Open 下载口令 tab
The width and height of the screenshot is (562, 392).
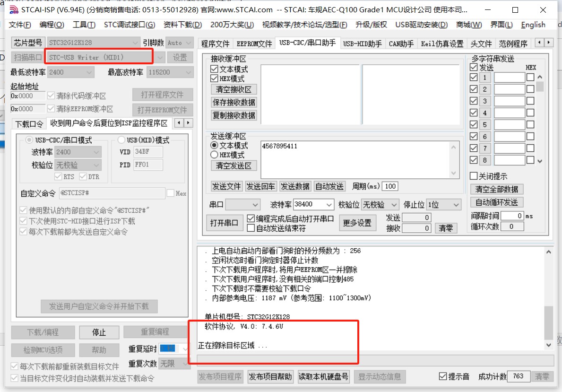(29, 124)
